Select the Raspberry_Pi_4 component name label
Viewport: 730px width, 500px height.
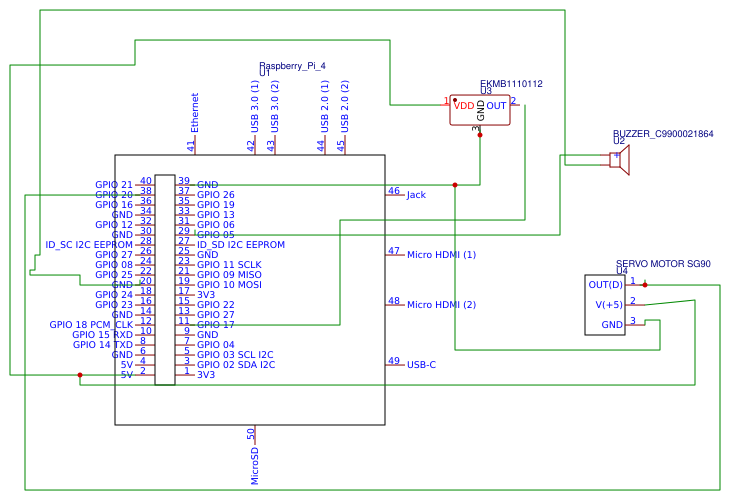(x=292, y=66)
